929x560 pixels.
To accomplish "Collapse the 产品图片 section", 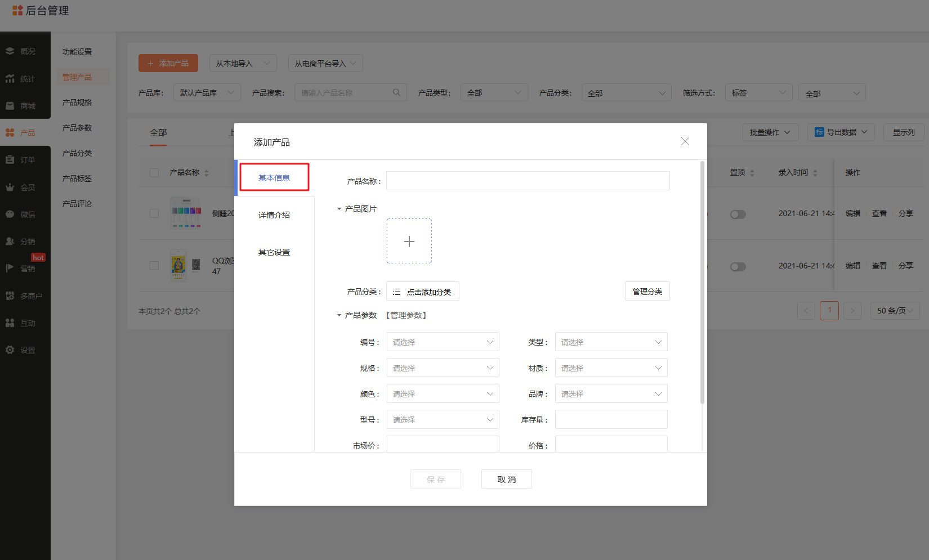I will pyautogui.click(x=339, y=209).
